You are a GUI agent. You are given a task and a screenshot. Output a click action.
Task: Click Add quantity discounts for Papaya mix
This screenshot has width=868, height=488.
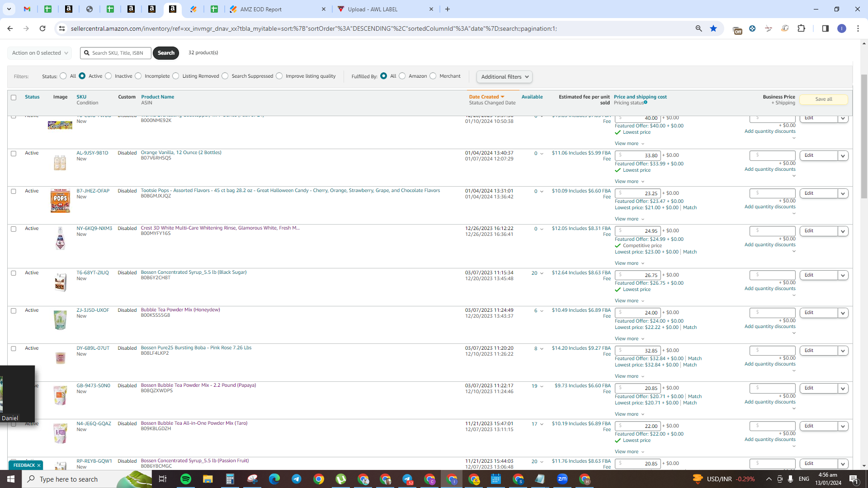pos(770,402)
